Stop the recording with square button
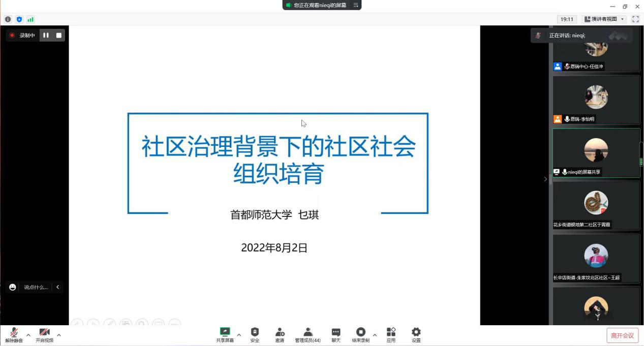644x346 pixels. 59,35
